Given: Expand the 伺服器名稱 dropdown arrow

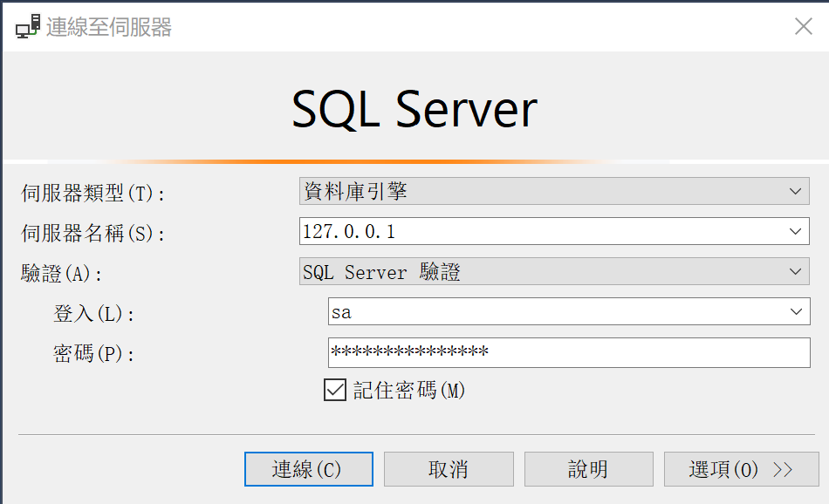Looking at the screenshot, I should pyautogui.click(x=795, y=231).
